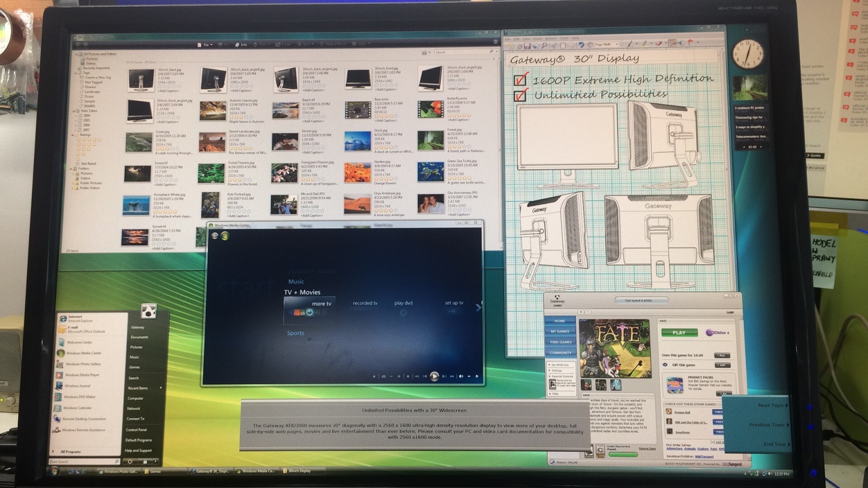
Task: Click the green Start button inside Media Center
Action: tap(225, 236)
